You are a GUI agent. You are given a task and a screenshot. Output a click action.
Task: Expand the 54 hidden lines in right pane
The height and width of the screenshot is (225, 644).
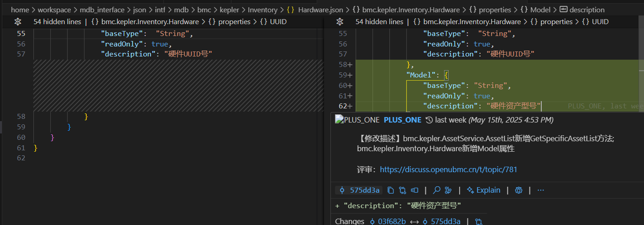click(x=379, y=22)
